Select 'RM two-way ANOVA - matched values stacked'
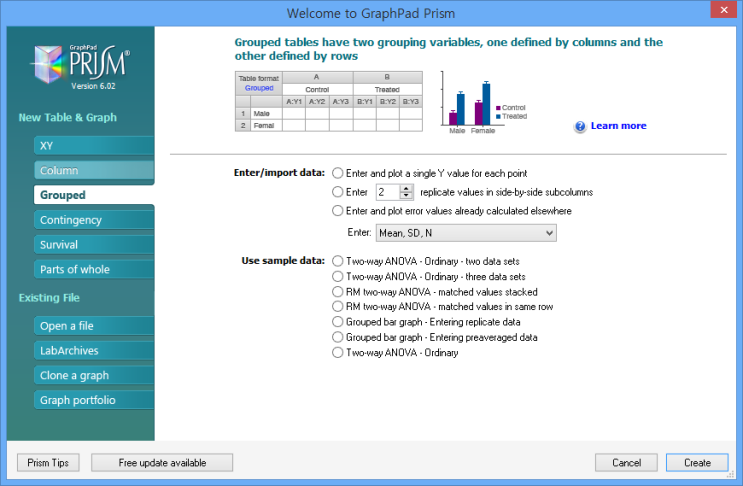Screen dimensions: 743x486 (337, 291)
